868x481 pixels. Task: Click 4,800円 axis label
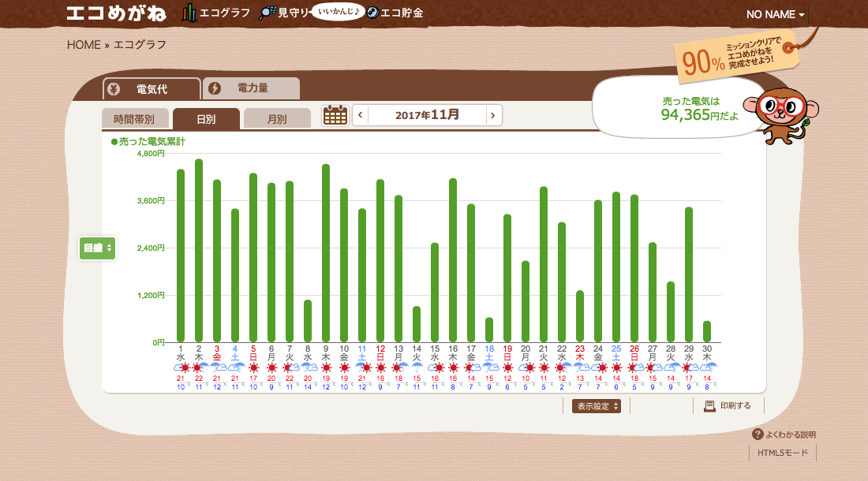[x=152, y=153]
